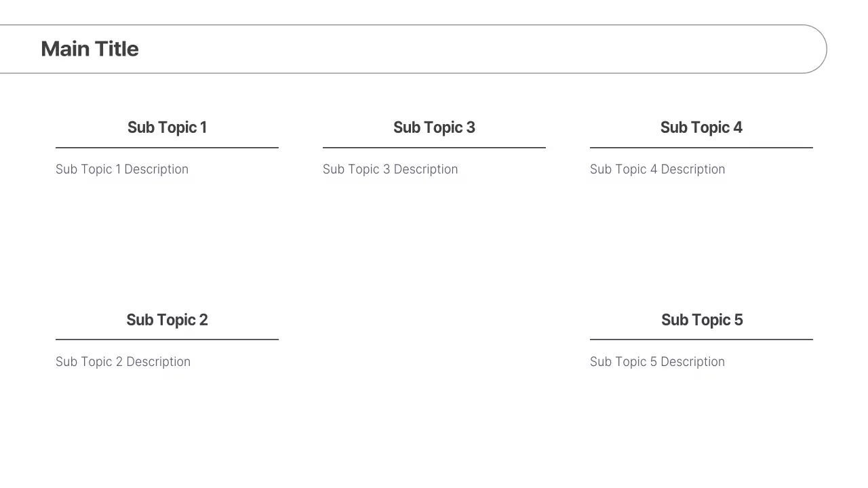Click the divider line under Sub Topic 3
Viewport: 868px width, 488px height.
point(434,147)
